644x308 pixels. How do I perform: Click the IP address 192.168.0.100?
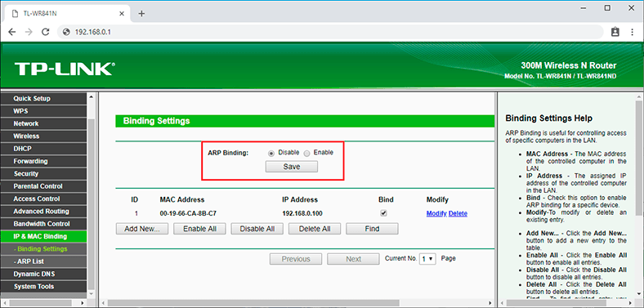(x=302, y=213)
